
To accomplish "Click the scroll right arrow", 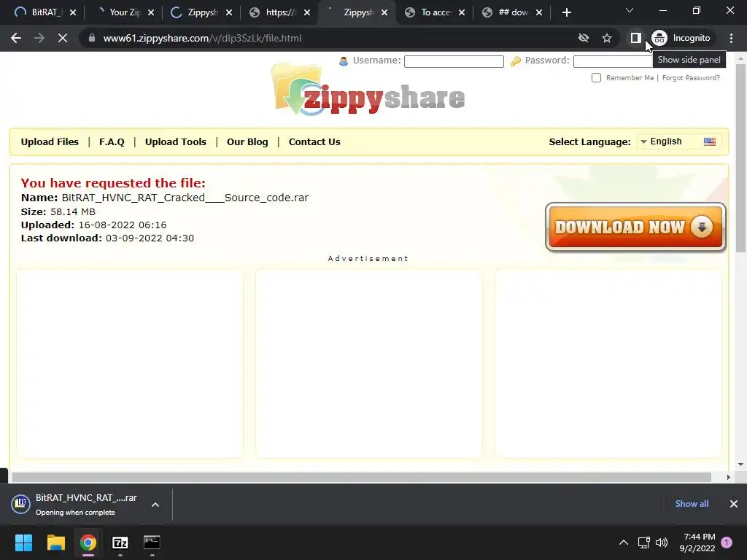I will tap(728, 477).
